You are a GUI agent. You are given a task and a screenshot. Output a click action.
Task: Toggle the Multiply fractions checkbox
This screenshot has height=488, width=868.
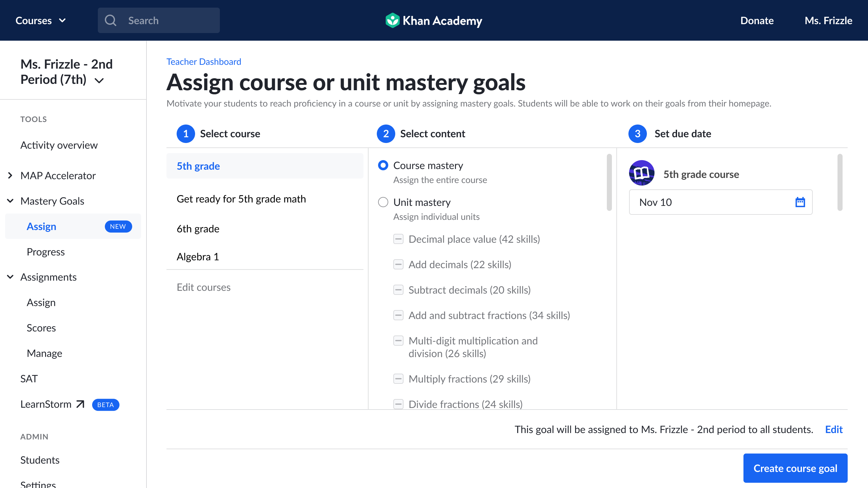coord(398,379)
